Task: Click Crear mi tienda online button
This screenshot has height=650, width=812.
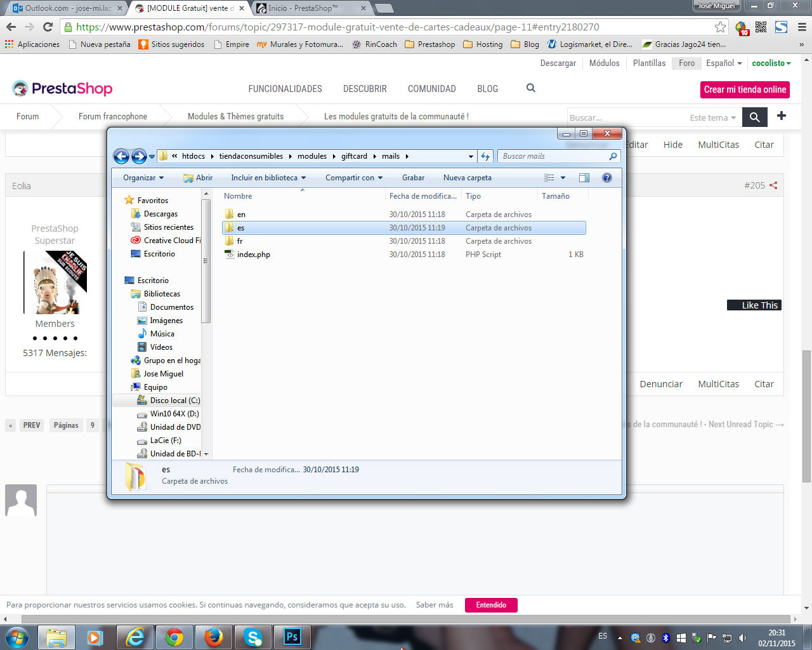Action: click(745, 90)
